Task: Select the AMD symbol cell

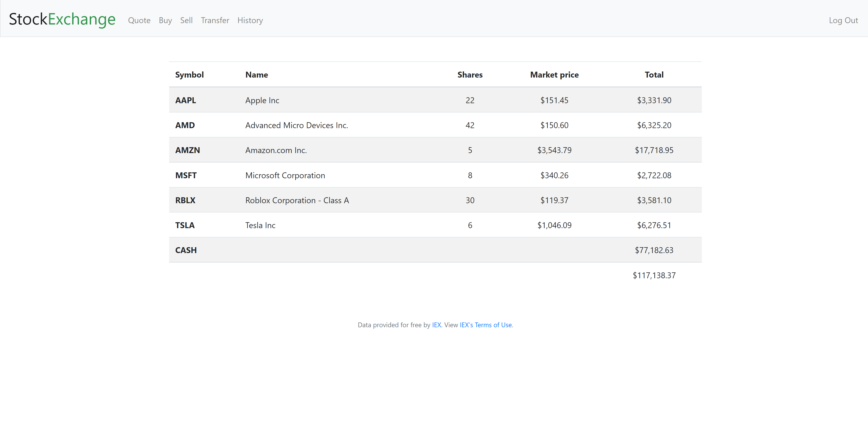Action: 185,125
